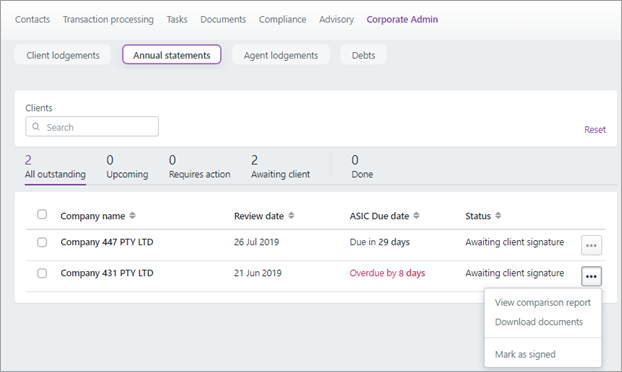Viewport: 622px width, 372px height.
Task: Go to the Debts tab
Action: (363, 55)
